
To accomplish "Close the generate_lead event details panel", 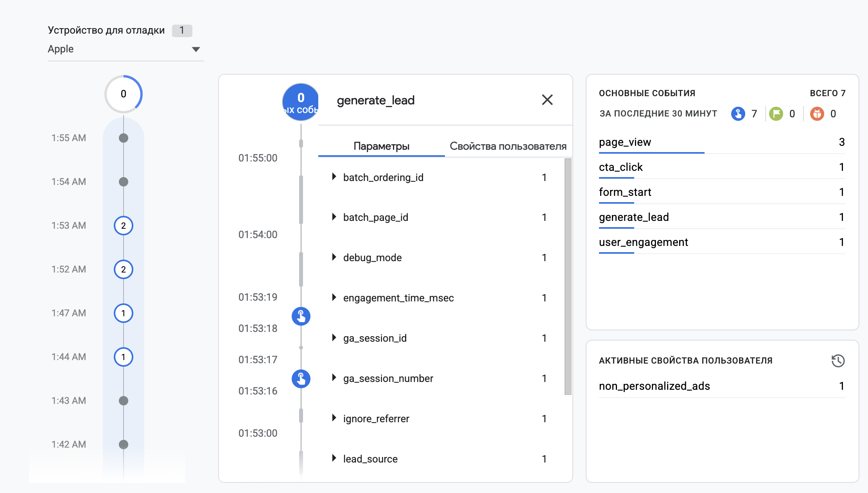I will 547,100.
